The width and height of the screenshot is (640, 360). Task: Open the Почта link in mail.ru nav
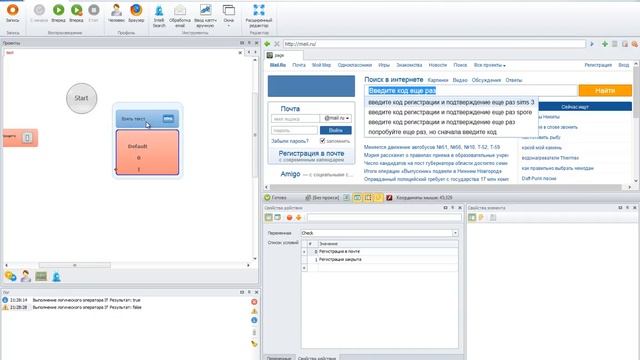click(299, 65)
